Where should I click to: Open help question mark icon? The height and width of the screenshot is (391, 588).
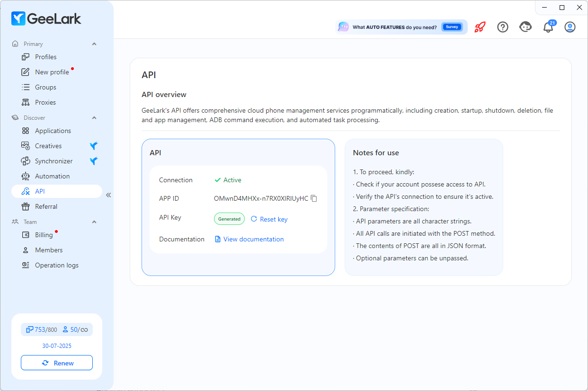click(503, 27)
